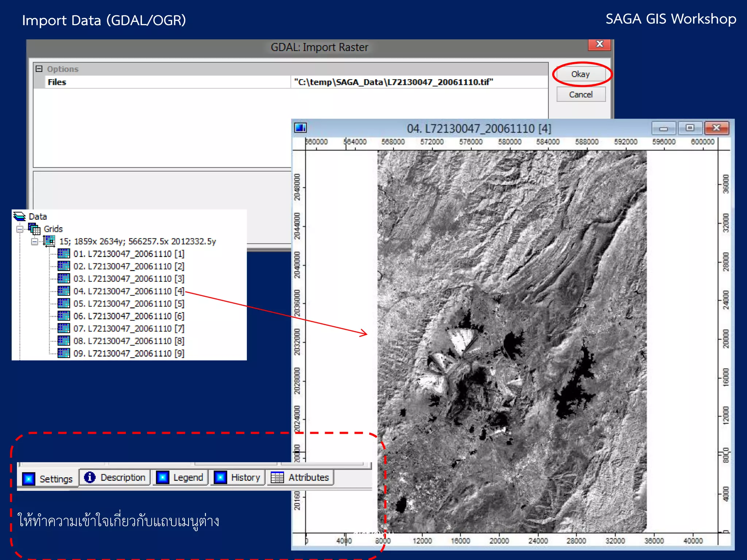Maximize the 04. L72130047_20061110 map window

(x=689, y=128)
